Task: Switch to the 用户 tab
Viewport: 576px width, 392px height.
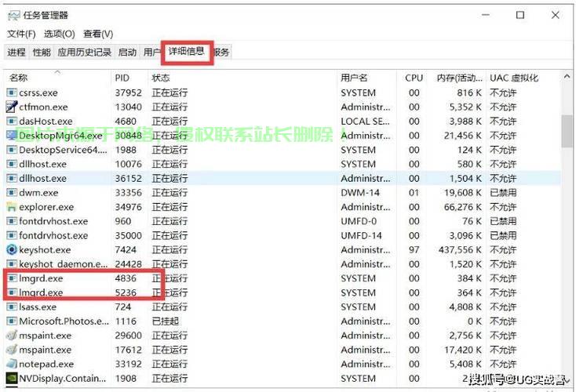Action: 151,52
